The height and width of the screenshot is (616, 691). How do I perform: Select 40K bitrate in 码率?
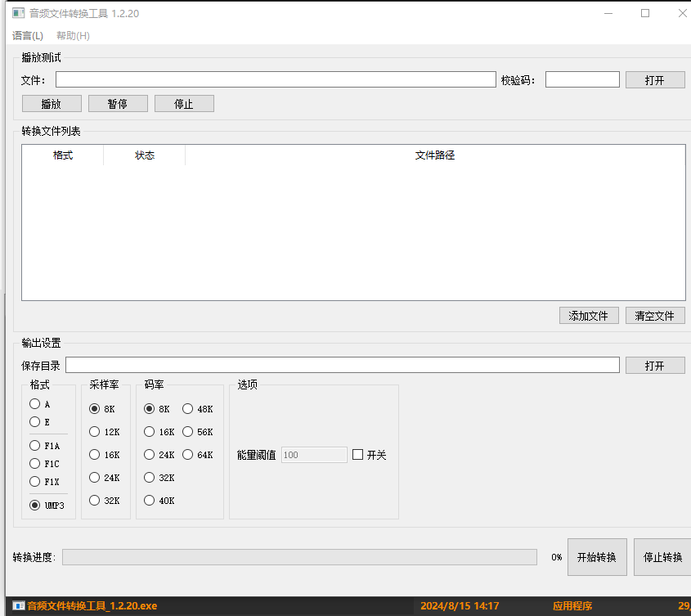tap(150, 501)
